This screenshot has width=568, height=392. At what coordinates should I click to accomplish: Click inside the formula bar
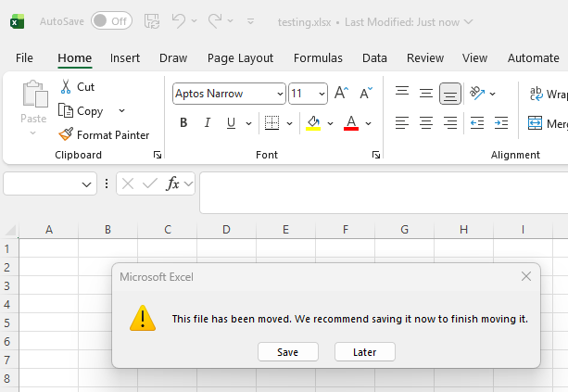coord(384,193)
